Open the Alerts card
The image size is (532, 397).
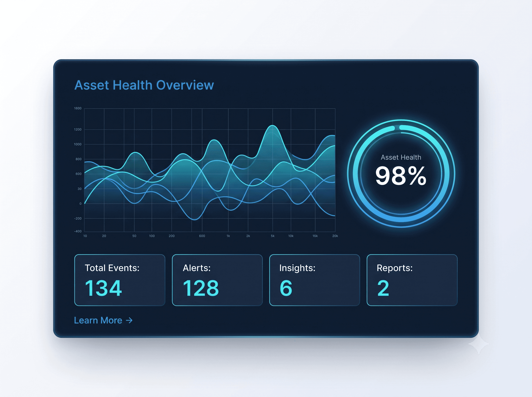217,280
